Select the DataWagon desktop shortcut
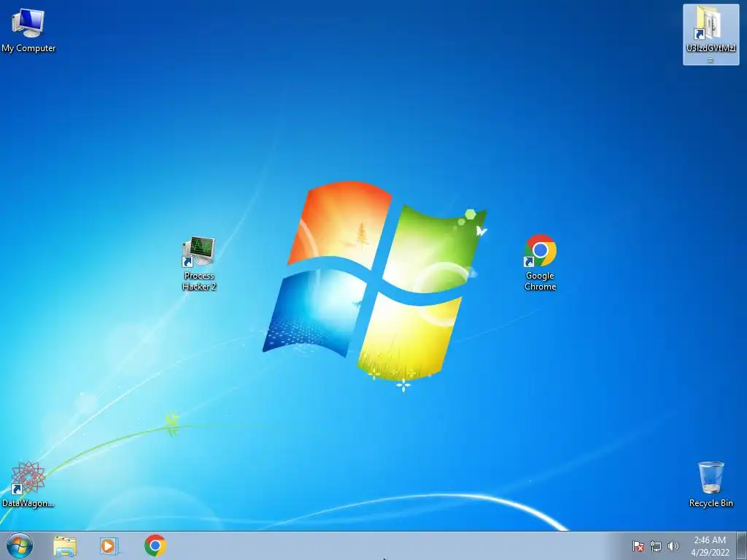This screenshot has width=747, height=560. [28, 485]
